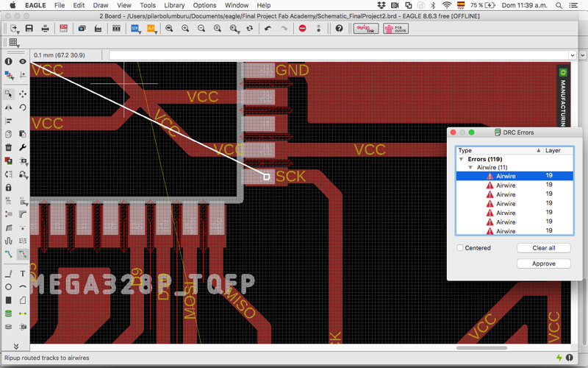Select the Info tool
Screen dimensions: 588x368
tap(8, 61)
